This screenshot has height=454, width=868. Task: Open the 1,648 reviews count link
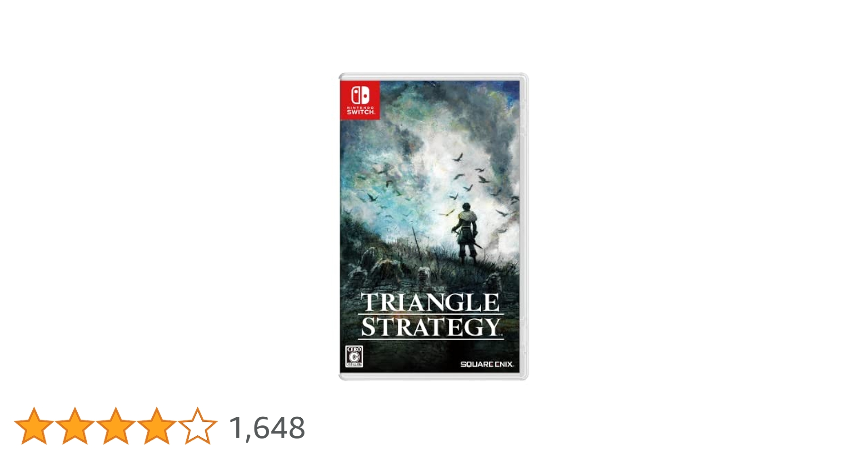[x=267, y=428]
